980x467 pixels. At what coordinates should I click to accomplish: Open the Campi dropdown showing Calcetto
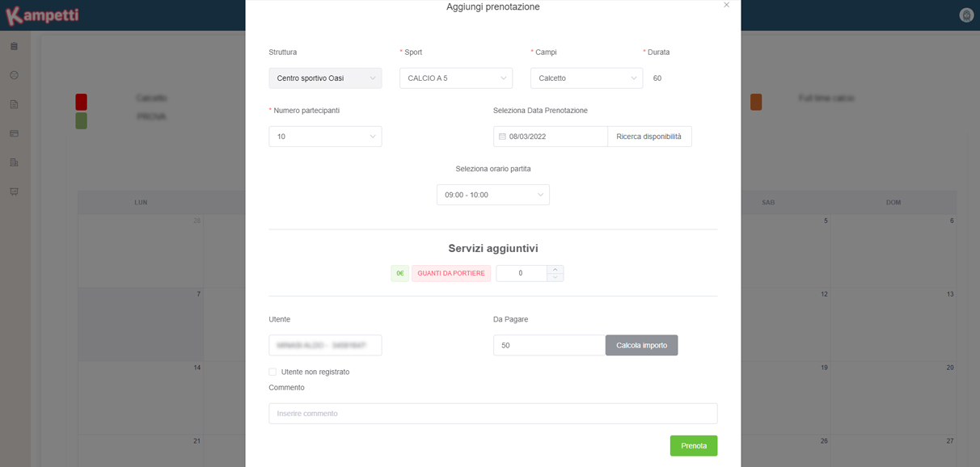[x=587, y=78]
